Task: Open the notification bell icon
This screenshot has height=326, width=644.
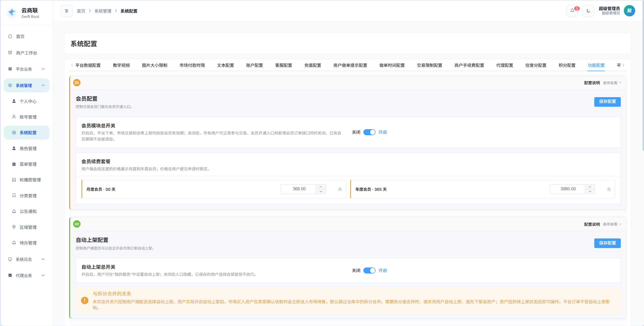Action: tap(572, 11)
